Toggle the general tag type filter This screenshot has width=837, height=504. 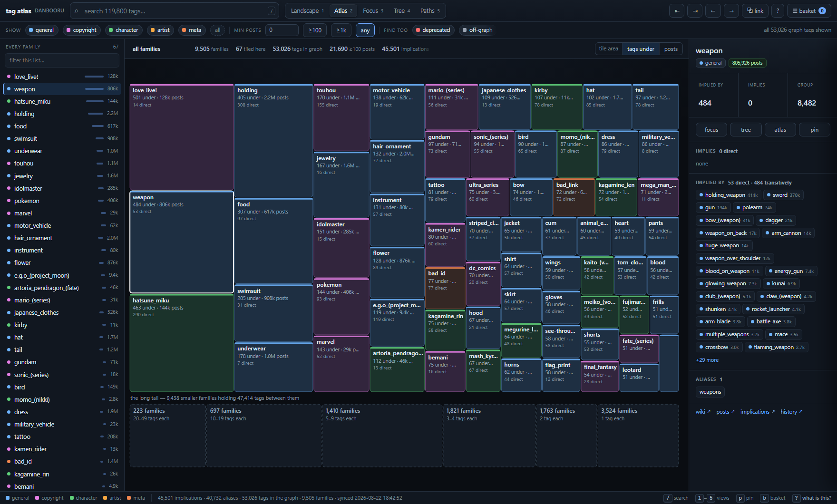[x=41, y=30]
